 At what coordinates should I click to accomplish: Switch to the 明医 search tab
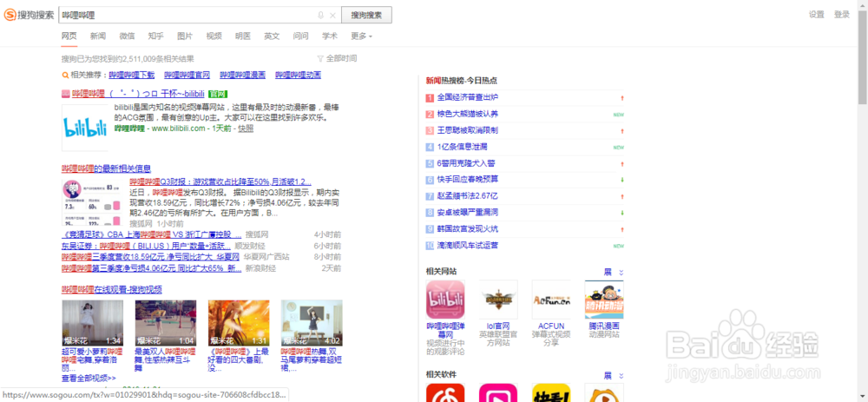pyautogui.click(x=242, y=36)
